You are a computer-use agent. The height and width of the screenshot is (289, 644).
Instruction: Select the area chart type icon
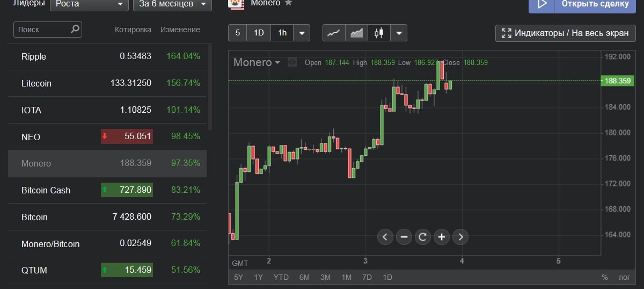point(356,33)
